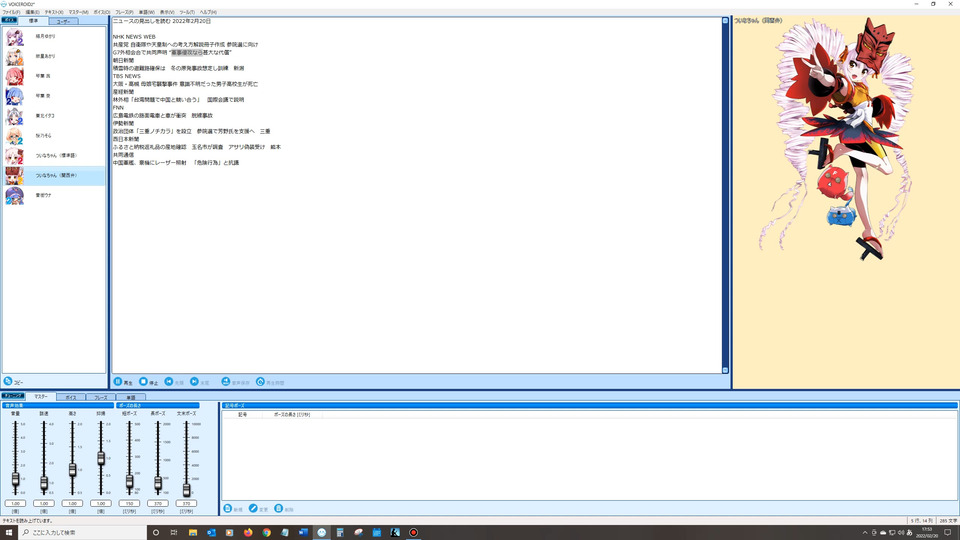
Task: Click the ポーズの長さ [ミリ秒] column header
Action: 292,414
